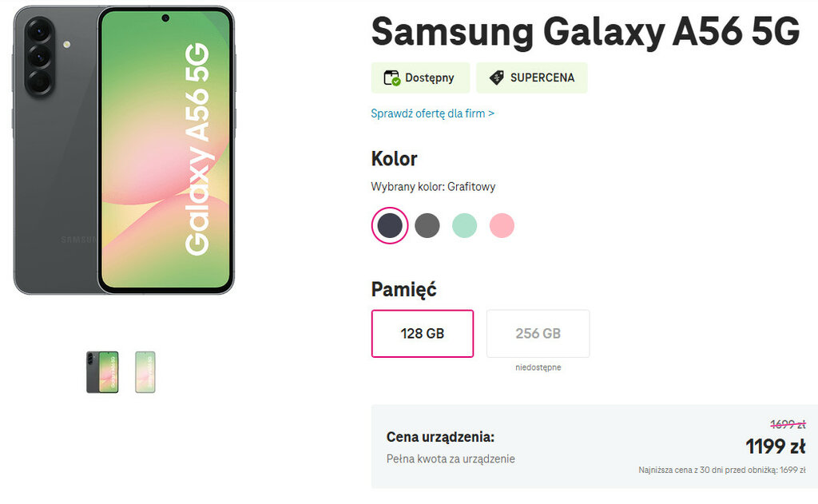Screen dimensions: 818x504
Task: Choose the 256 GB memory option
Action: 538,333
